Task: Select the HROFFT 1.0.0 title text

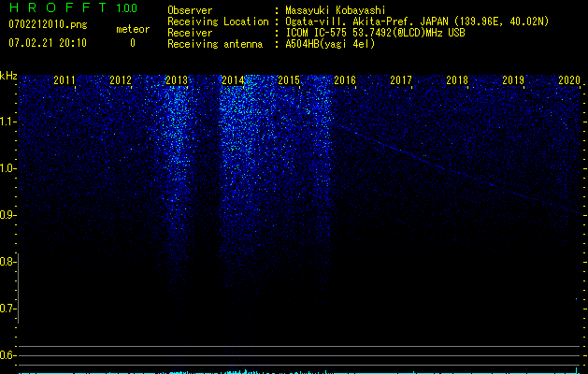Action: pyautogui.click(x=73, y=7)
